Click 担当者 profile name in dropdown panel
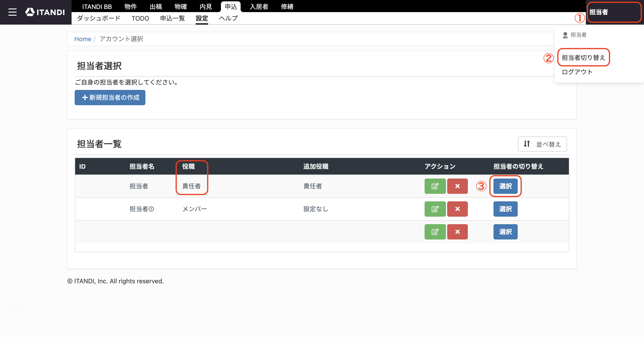644x337 pixels. pyautogui.click(x=578, y=35)
